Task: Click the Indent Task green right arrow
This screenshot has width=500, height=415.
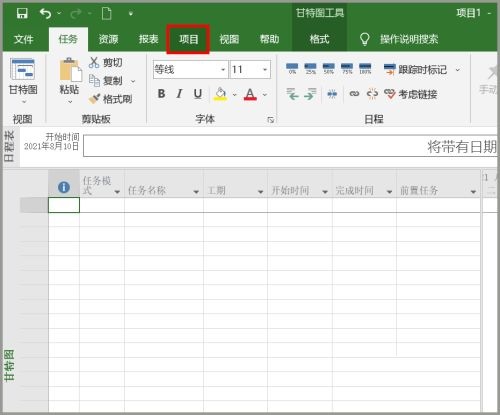Action: click(x=310, y=94)
